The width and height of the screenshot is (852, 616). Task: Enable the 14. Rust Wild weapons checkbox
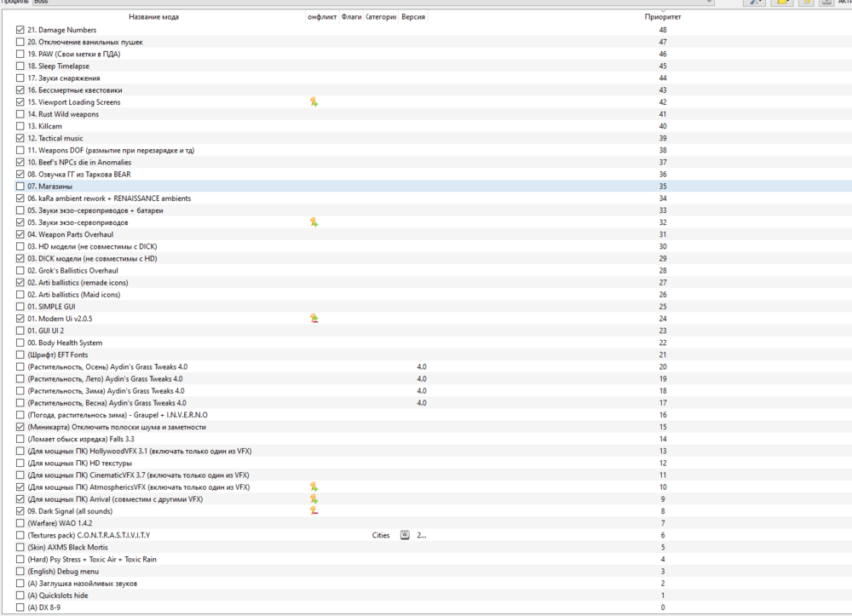(x=19, y=113)
